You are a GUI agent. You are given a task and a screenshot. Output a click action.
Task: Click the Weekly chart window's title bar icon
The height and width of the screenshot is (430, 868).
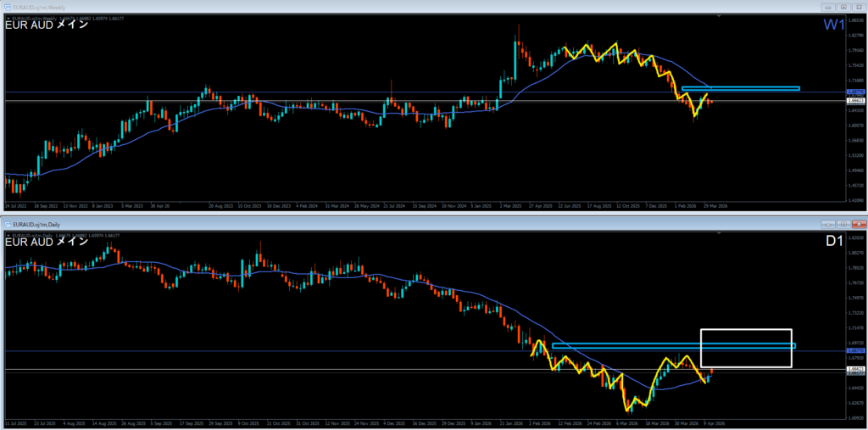[x=8, y=7]
